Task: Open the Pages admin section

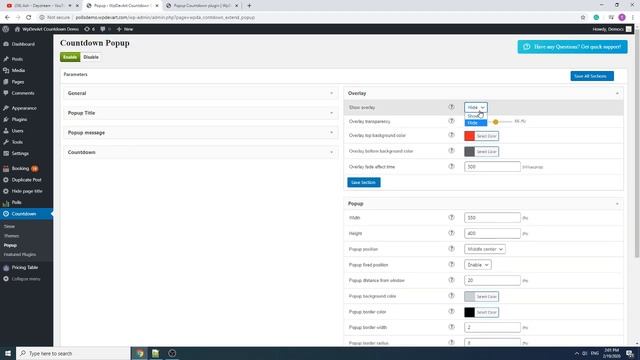Action: click(18, 82)
